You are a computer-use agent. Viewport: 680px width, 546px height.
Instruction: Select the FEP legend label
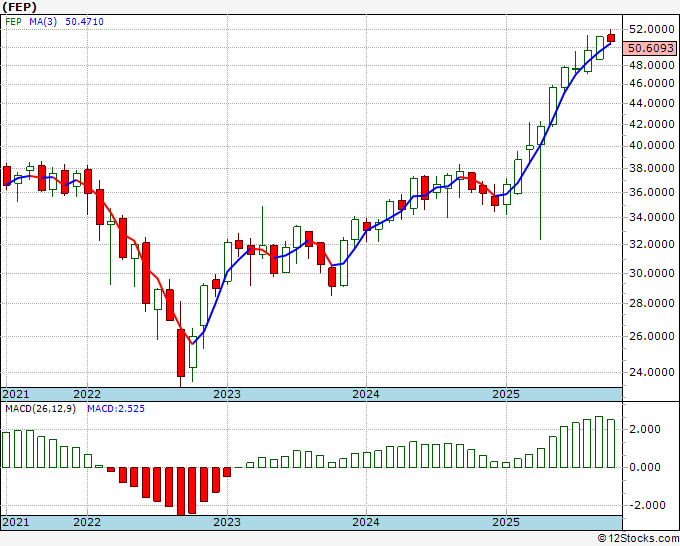tap(13, 22)
